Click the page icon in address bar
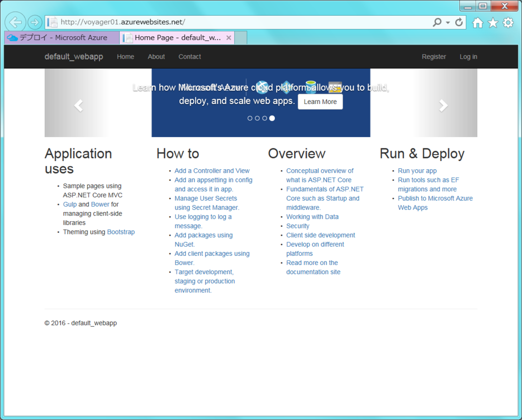This screenshot has height=420, width=522. (x=52, y=22)
